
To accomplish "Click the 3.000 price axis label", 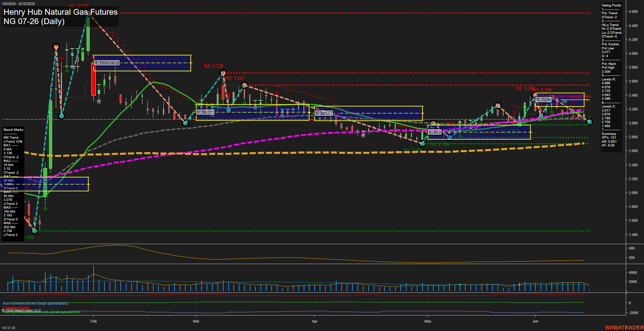I will (633, 123).
